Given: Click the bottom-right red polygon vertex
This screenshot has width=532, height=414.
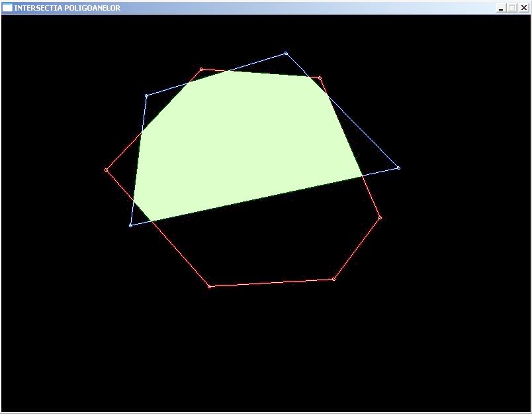Looking at the screenshot, I should click(334, 279).
